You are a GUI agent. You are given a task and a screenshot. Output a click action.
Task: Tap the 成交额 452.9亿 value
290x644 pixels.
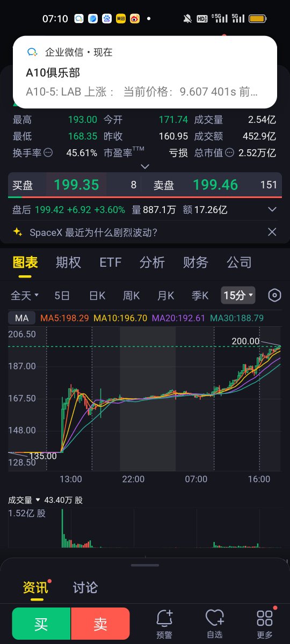[259, 136]
